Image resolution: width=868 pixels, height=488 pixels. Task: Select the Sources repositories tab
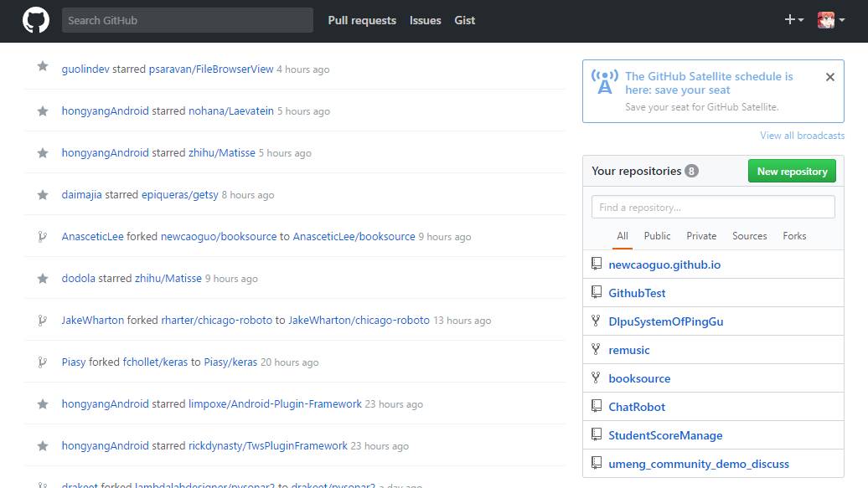point(750,236)
